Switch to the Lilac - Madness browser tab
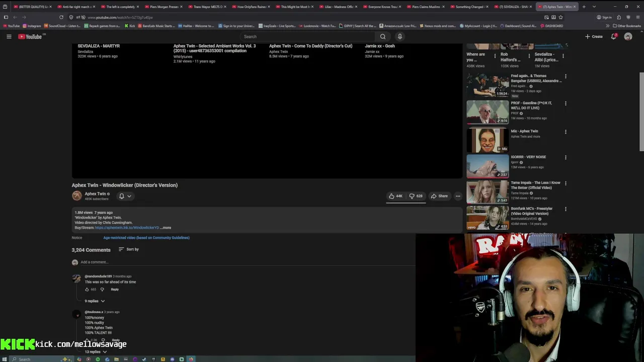 (339, 7)
